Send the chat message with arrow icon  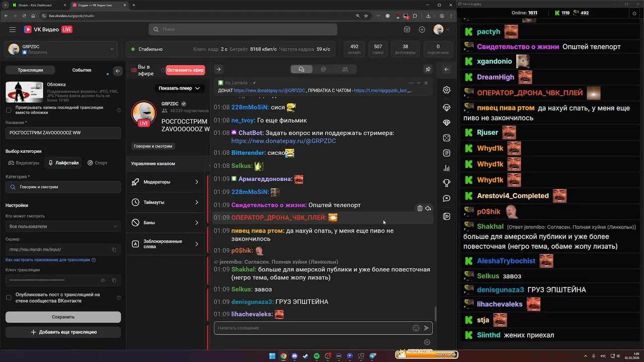pyautogui.click(x=426, y=328)
